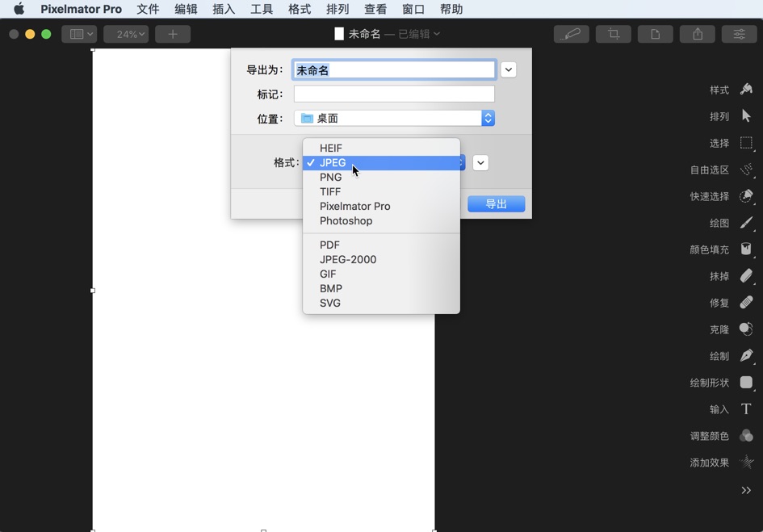
Task: Select the 绘制 pen tool
Action: tap(746, 355)
